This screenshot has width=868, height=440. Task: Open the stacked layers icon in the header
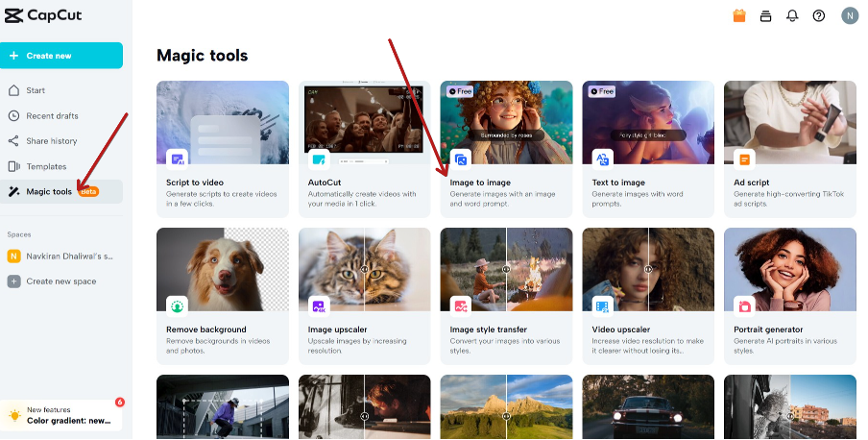765,15
